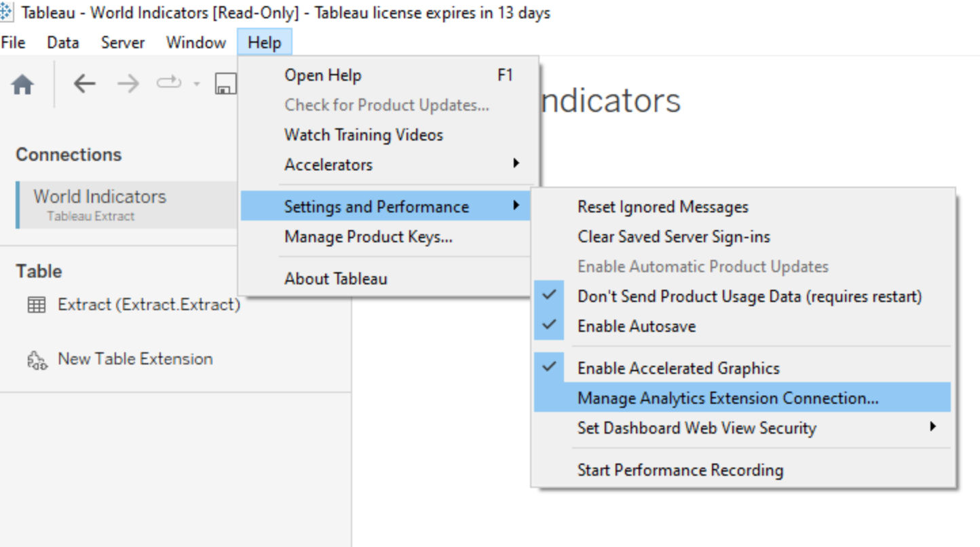The image size is (980, 547).
Task: Open Manage Product Keys
Action: click(368, 237)
